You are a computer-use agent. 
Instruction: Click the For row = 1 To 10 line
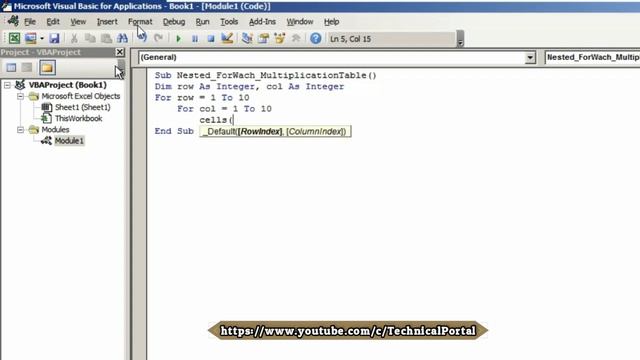coord(202,98)
